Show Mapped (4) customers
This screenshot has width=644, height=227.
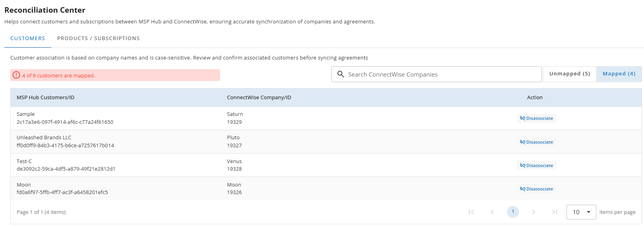619,74
